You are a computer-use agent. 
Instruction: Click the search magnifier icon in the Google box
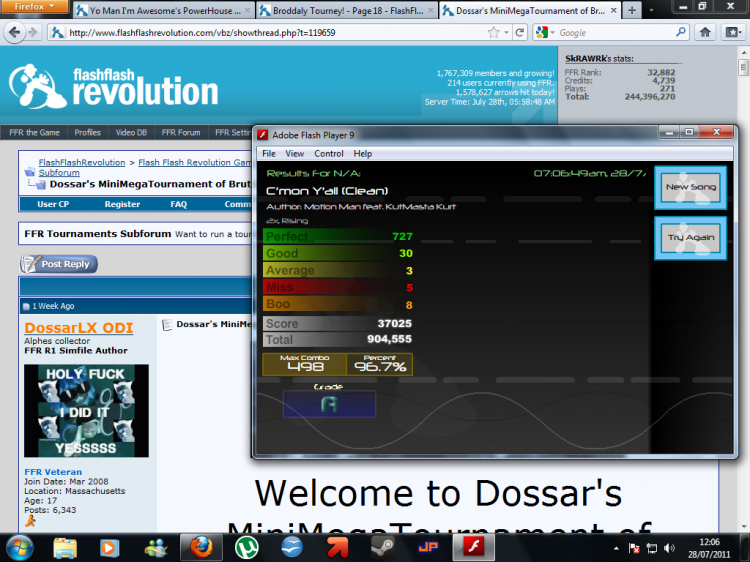click(x=681, y=32)
